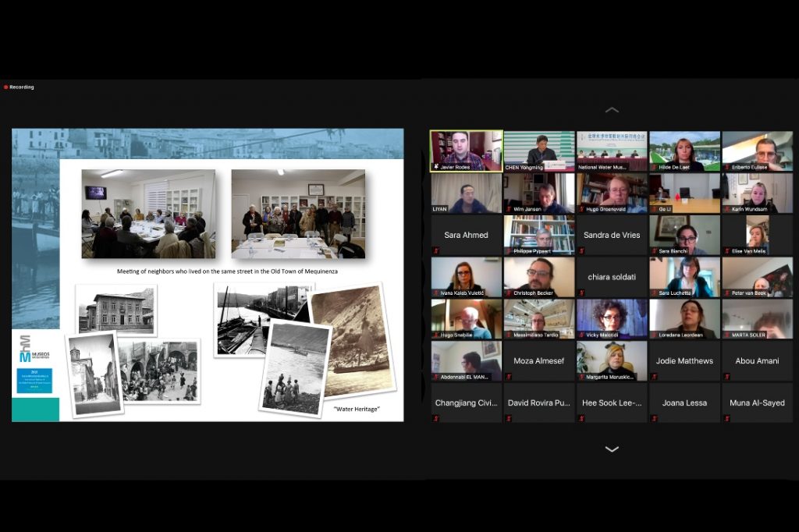The width and height of the screenshot is (799, 532).
Task: Select Elise Van Melis' video tile
Action: (757, 235)
